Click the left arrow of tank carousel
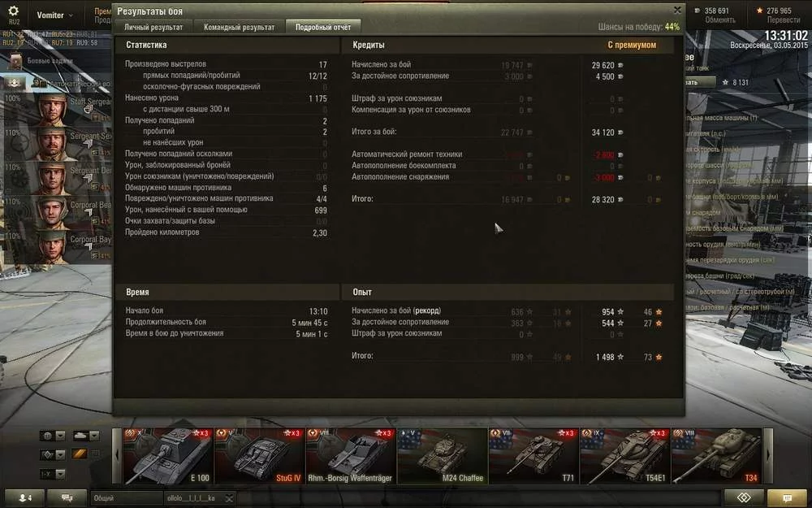This screenshot has width=812, height=508. 117,456
